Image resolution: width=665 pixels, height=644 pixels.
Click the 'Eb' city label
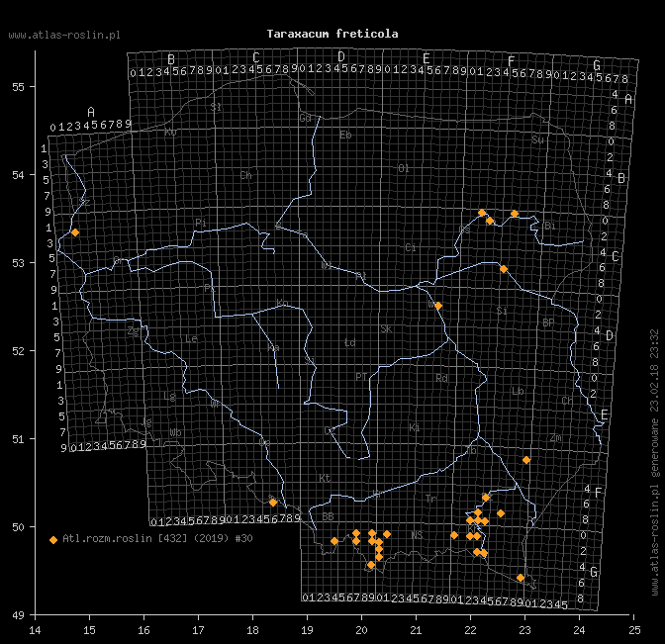click(345, 136)
